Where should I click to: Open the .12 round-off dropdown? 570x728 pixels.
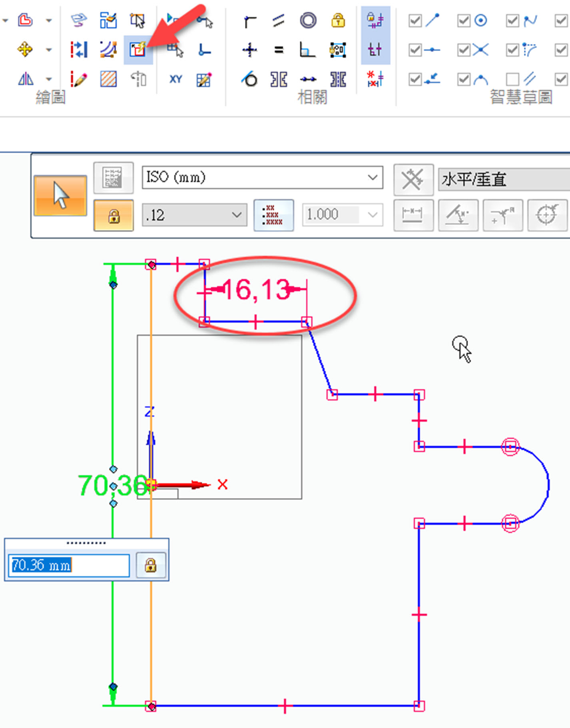194,215
